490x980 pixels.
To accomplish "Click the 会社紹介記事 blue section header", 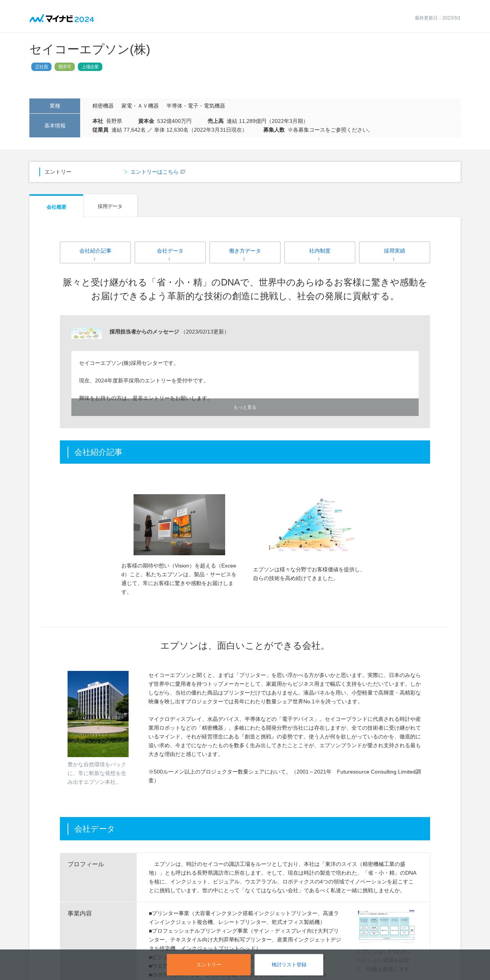I will 245,452.
